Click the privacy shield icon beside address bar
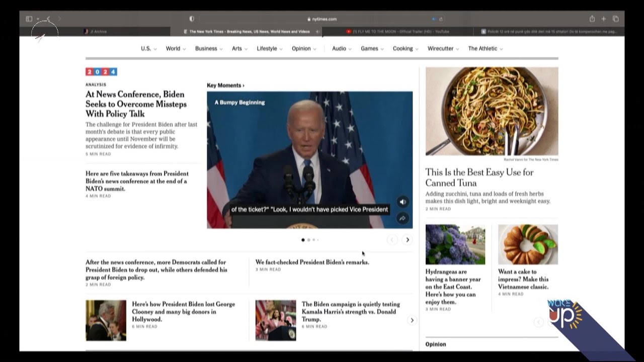 pyautogui.click(x=192, y=19)
